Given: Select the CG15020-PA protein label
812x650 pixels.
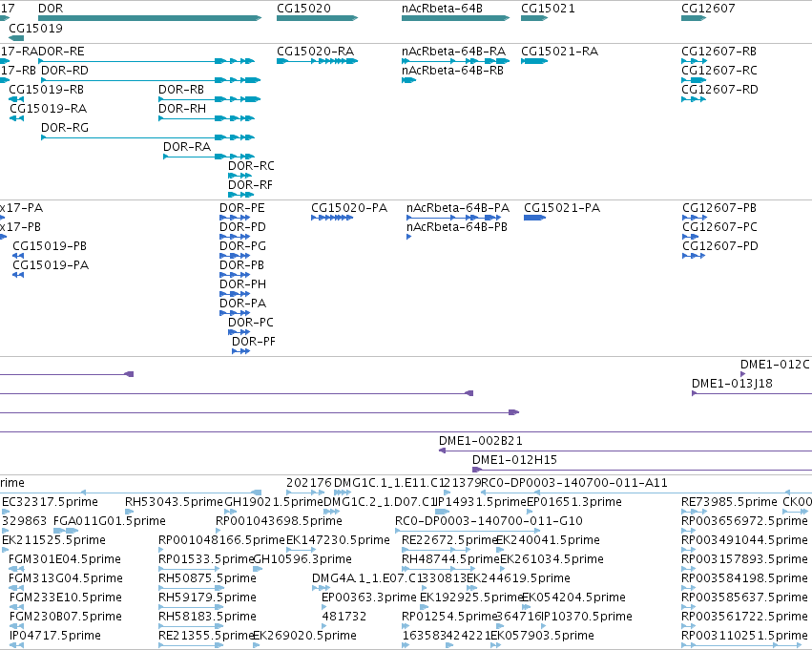Looking at the screenshot, I should [349, 208].
